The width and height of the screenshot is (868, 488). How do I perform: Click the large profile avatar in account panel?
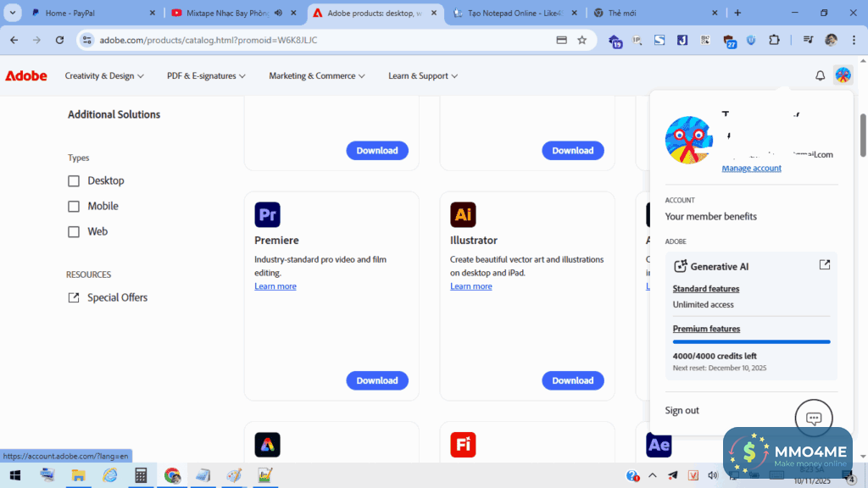tap(688, 140)
